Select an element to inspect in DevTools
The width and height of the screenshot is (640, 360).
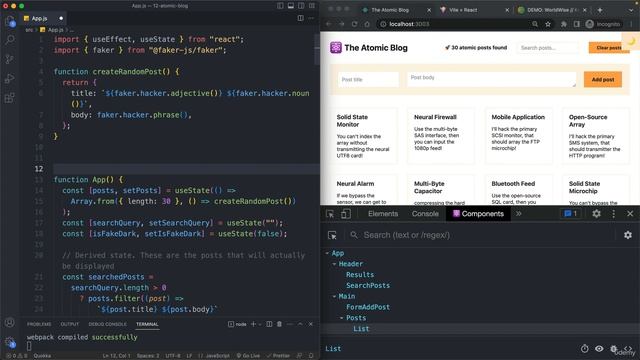tap(330, 213)
